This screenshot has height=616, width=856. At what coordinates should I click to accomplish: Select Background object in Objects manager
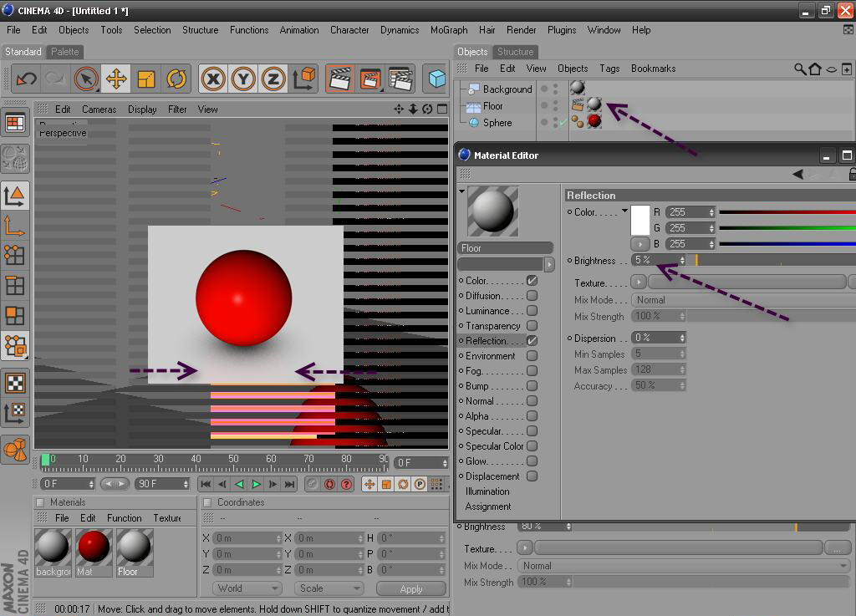[x=507, y=89]
